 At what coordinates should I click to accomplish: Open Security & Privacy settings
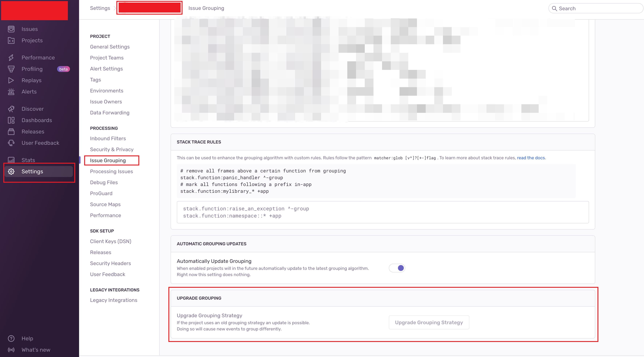click(112, 150)
